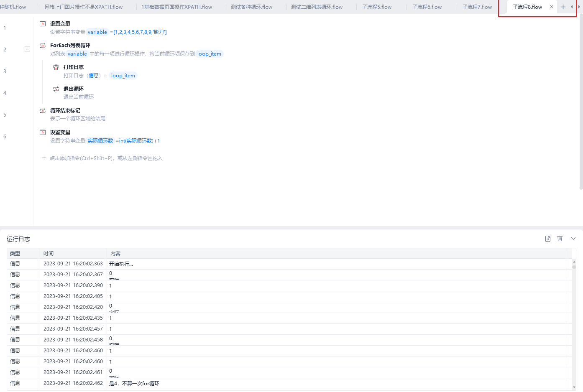This screenshot has width=583, height=392.
Task: Select log timestamp 2023-09-21 16:20:02.435
Action: (x=73, y=318)
